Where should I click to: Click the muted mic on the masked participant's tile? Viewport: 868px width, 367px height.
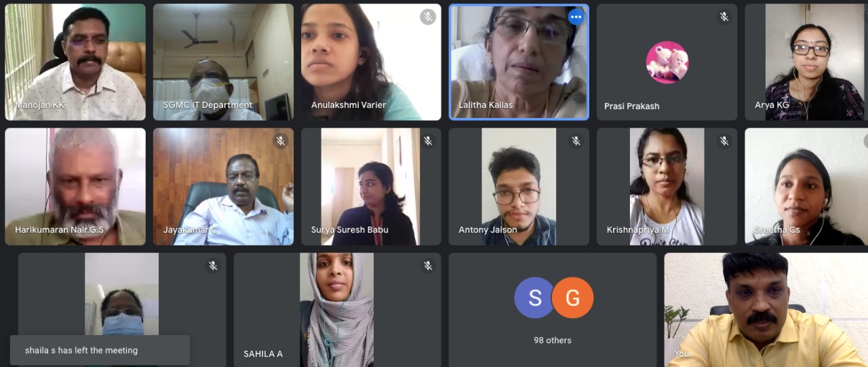click(213, 266)
